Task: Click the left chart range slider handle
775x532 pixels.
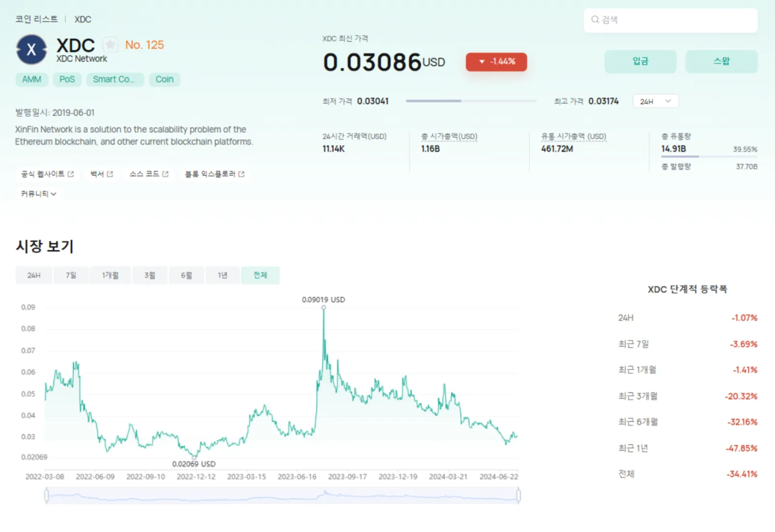Action: [x=46, y=495]
